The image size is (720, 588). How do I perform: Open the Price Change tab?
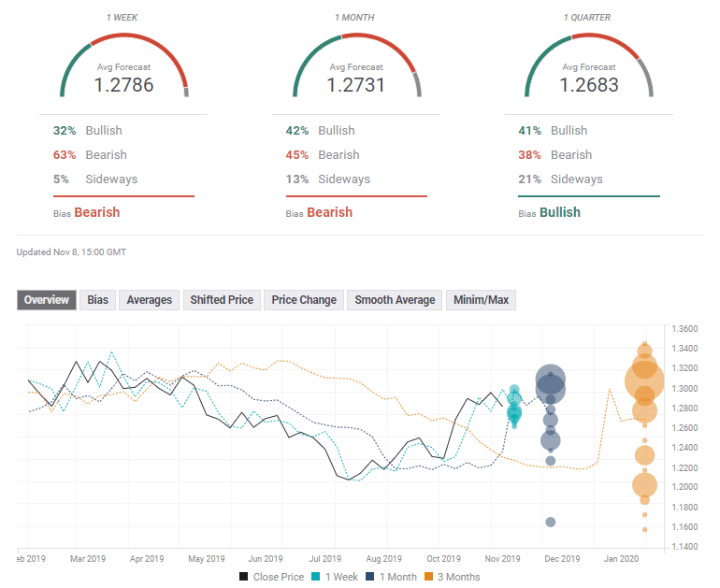pos(304,300)
